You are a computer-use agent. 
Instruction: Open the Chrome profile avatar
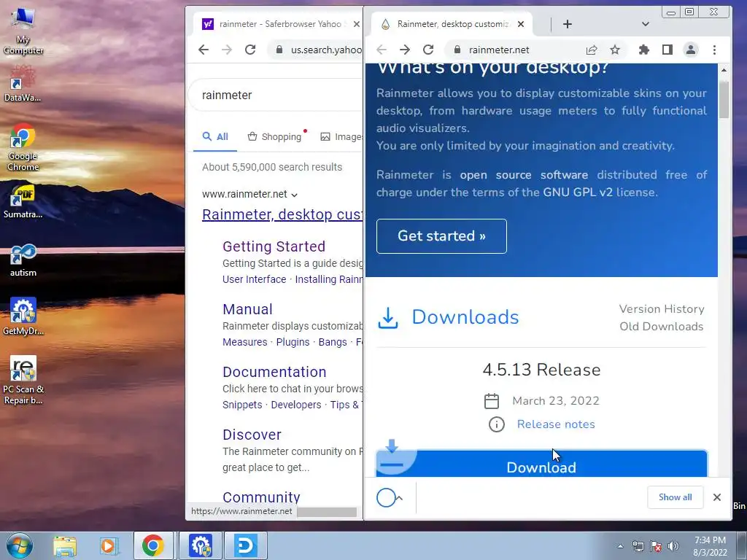(x=691, y=50)
